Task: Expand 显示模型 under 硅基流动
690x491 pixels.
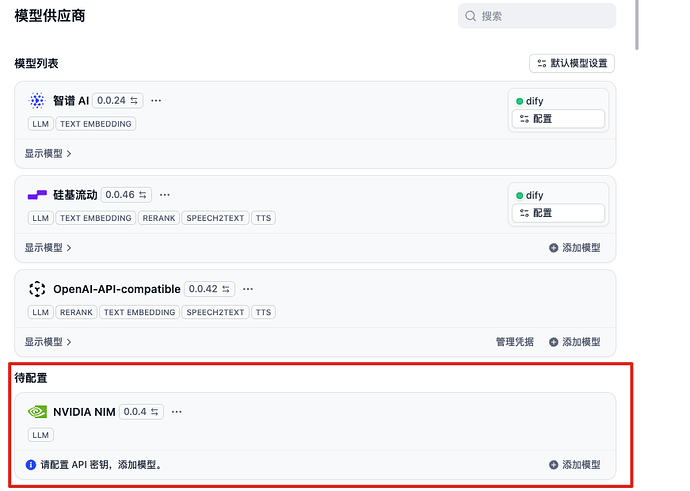Action: point(48,248)
